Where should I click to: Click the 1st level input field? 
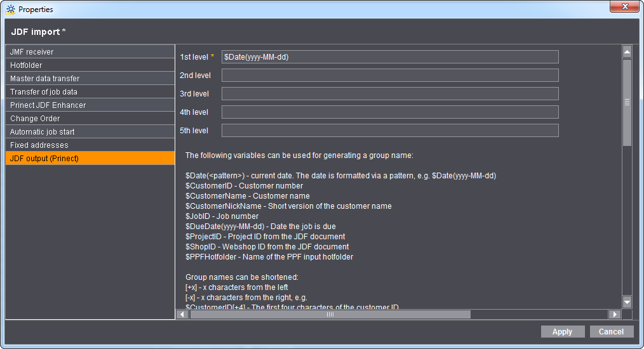tap(389, 57)
